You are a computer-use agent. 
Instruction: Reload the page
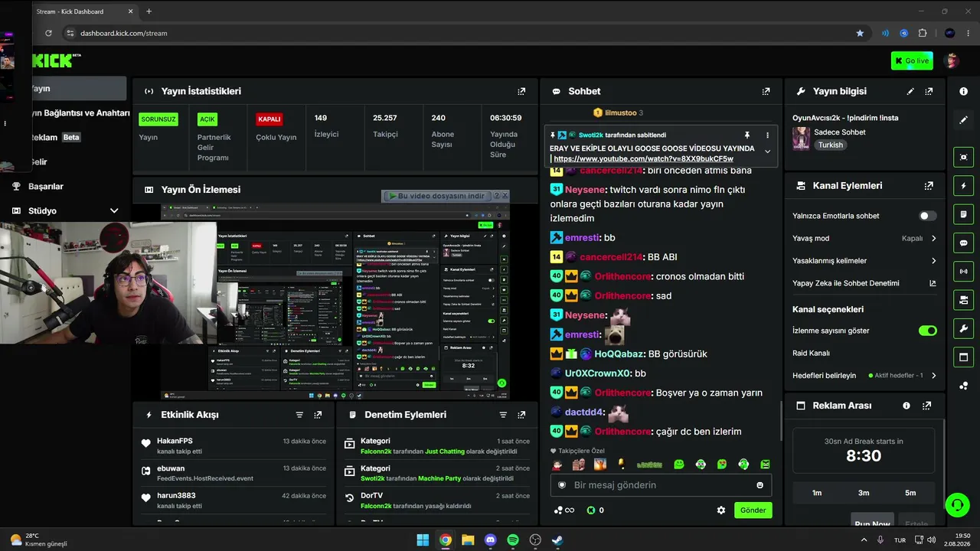point(48,33)
